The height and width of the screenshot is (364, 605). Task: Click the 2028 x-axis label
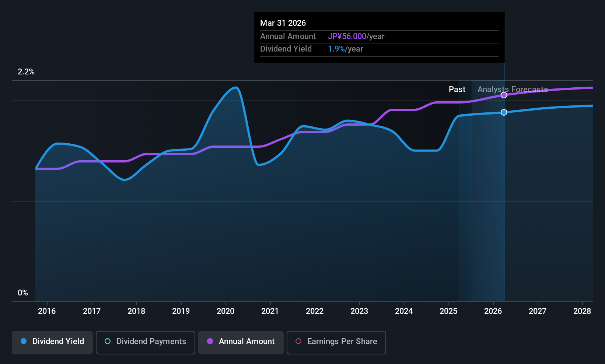(582, 311)
